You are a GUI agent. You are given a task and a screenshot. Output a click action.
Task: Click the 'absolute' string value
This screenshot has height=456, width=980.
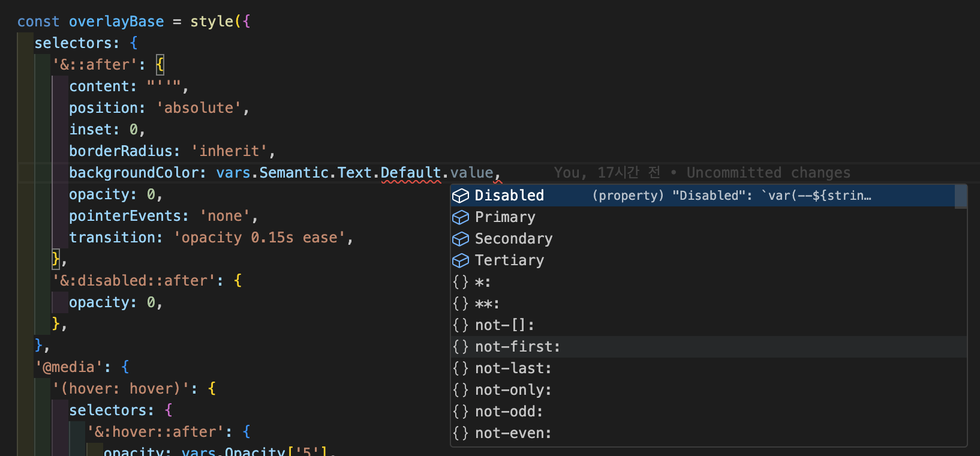coord(199,108)
